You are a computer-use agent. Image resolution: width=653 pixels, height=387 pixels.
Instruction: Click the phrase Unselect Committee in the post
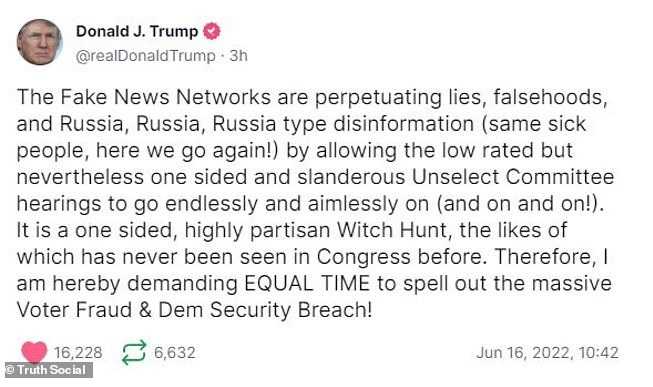tap(513, 177)
